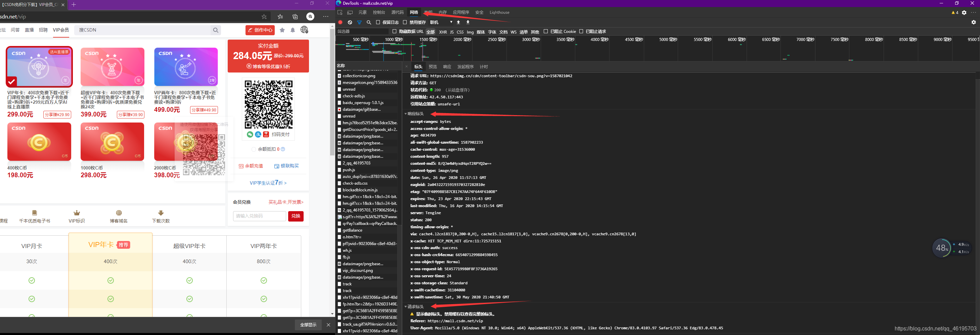Click the DevTools inspect element icon
The height and width of the screenshot is (335, 980).
pyautogui.click(x=340, y=12)
